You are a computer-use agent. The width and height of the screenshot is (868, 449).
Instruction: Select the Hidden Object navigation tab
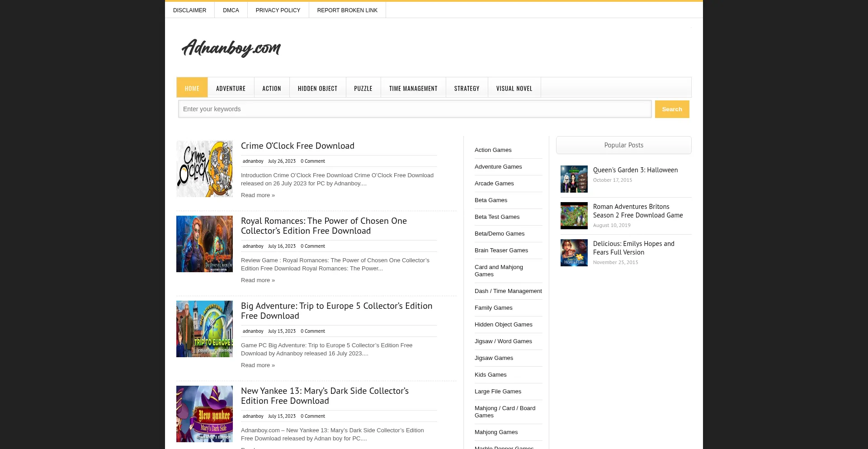[317, 88]
